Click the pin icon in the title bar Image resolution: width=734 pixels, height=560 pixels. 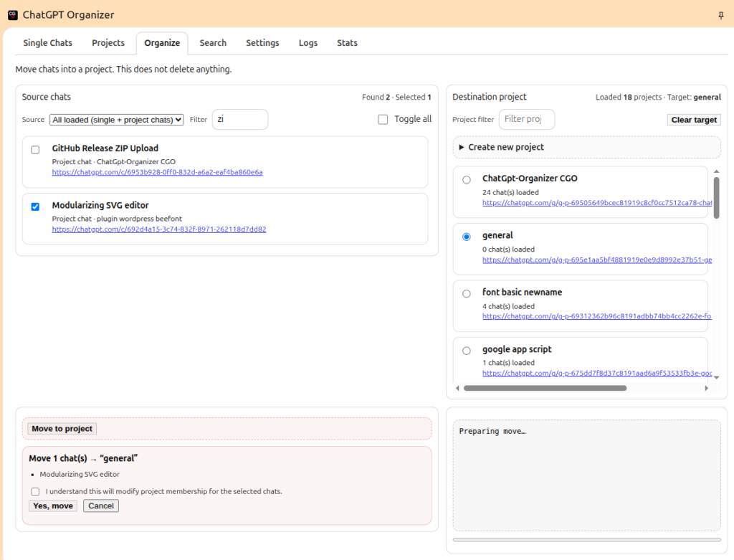[720, 15]
